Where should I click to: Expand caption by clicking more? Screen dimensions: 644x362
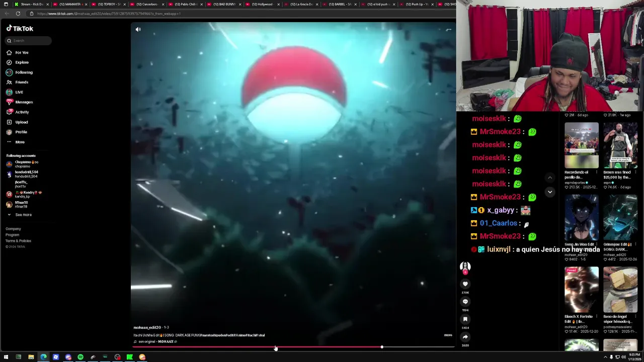(448, 335)
